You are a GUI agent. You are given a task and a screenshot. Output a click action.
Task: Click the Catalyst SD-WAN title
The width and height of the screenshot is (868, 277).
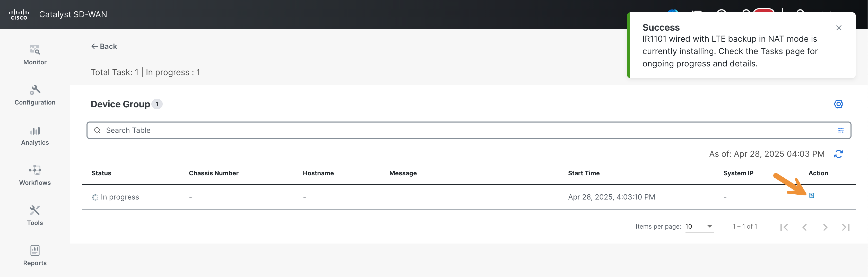pyautogui.click(x=73, y=14)
